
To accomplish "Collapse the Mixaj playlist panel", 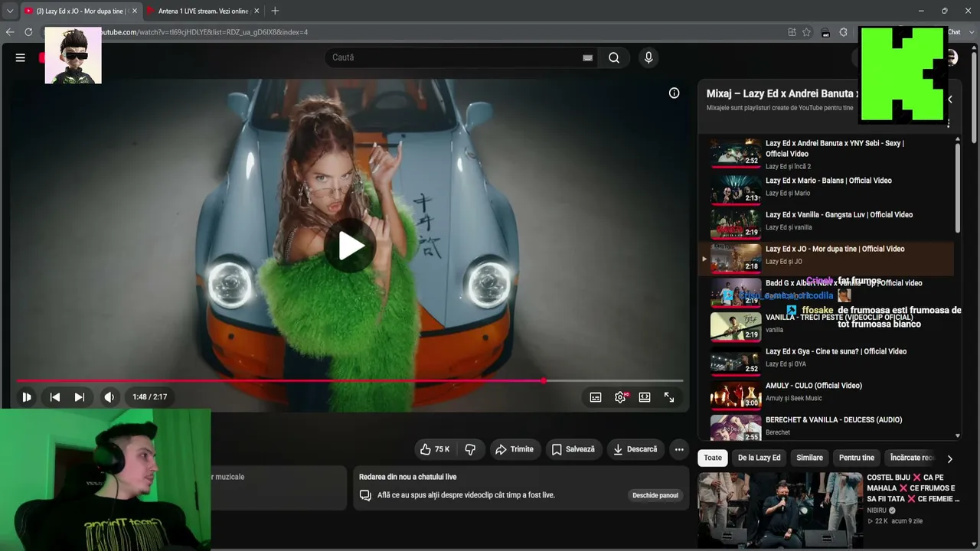I will click(949, 99).
